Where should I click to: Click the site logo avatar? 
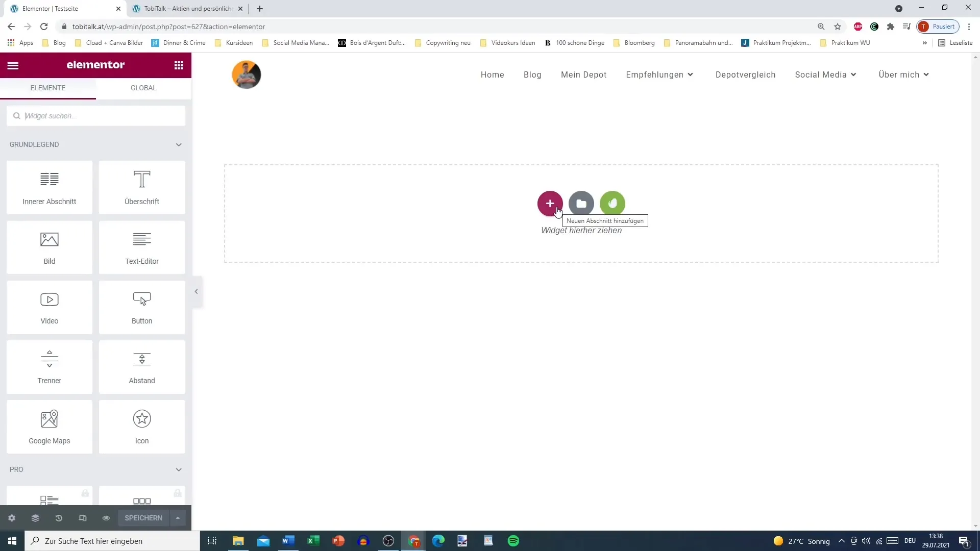247,75
